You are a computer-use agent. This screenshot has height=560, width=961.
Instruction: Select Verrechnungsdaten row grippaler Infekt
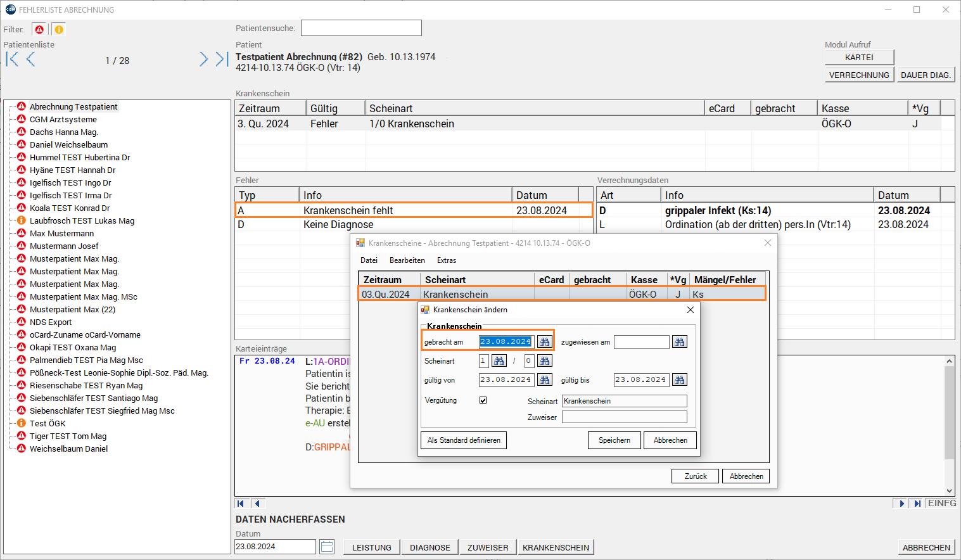(775, 210)
